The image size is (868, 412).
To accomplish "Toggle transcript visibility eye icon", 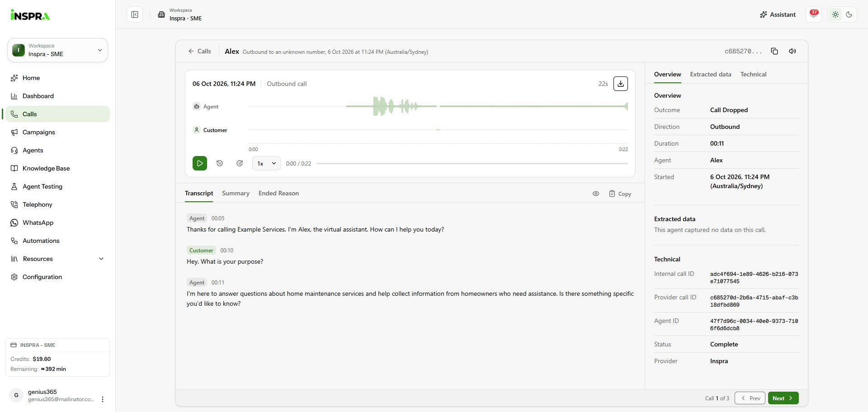I will coord(596,194).
